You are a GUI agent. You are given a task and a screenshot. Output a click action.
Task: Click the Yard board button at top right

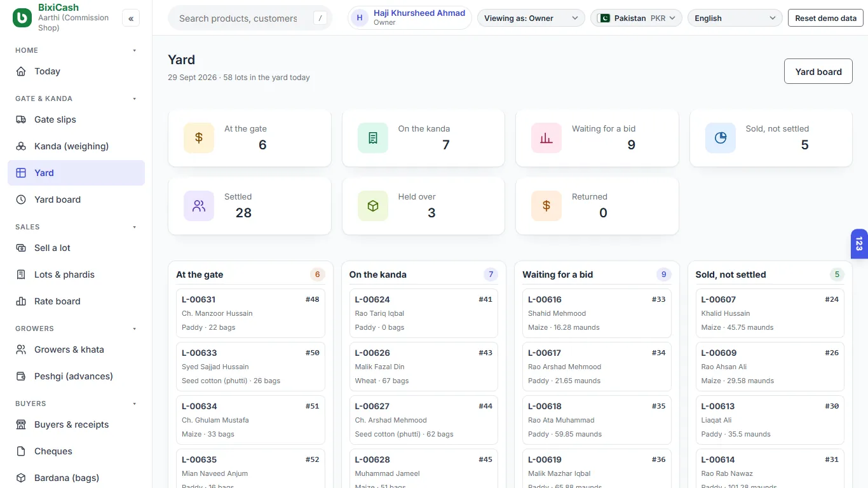818,71
